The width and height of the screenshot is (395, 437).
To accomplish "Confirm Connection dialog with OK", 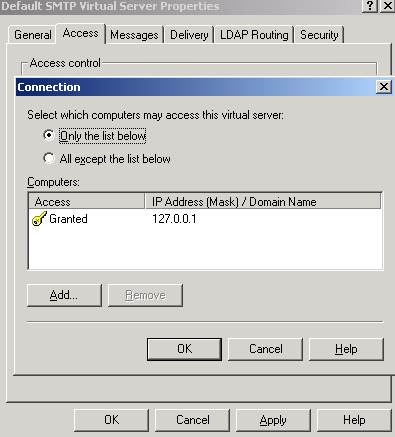I will click(184, 349).
